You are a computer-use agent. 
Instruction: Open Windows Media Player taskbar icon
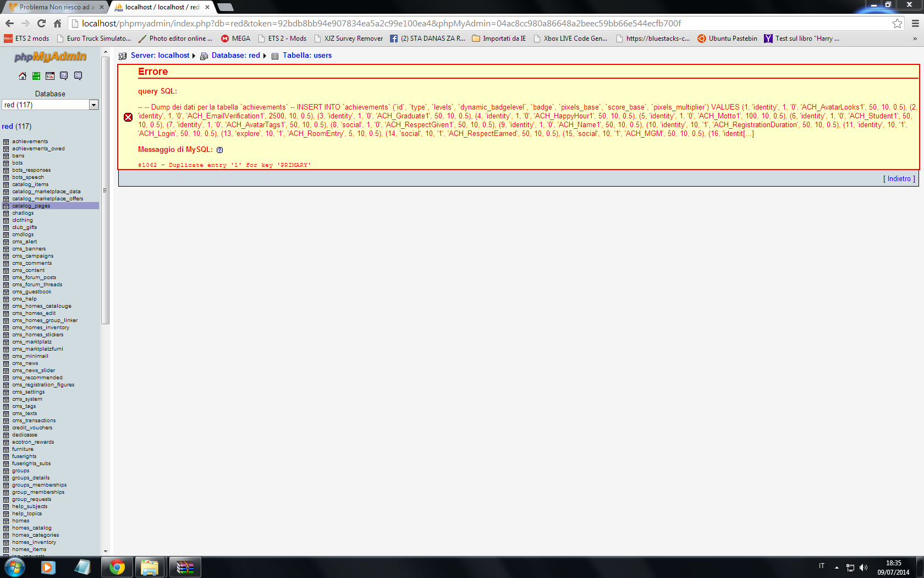48,567
